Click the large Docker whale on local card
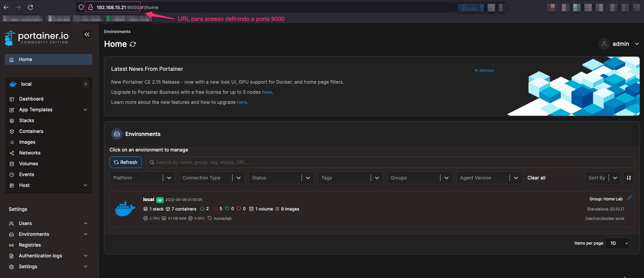 125,209
